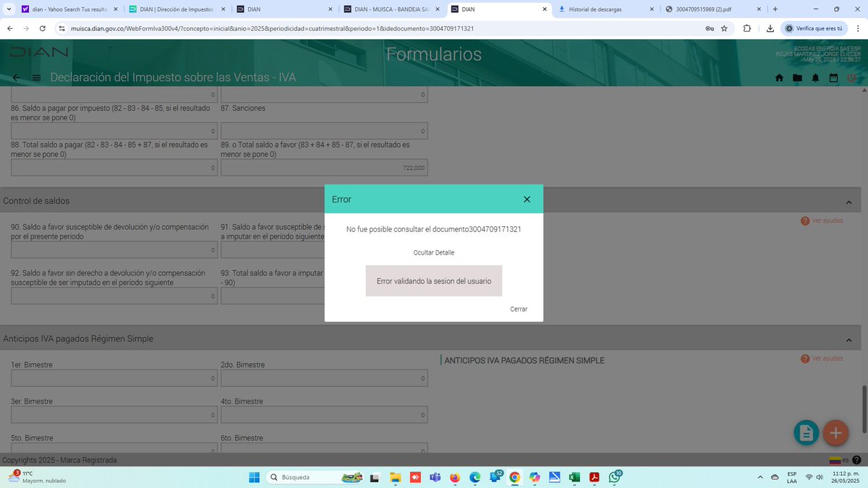
Task: Go to the DIAN home icon
Action: pyautogui.click(x=779, y=78)
